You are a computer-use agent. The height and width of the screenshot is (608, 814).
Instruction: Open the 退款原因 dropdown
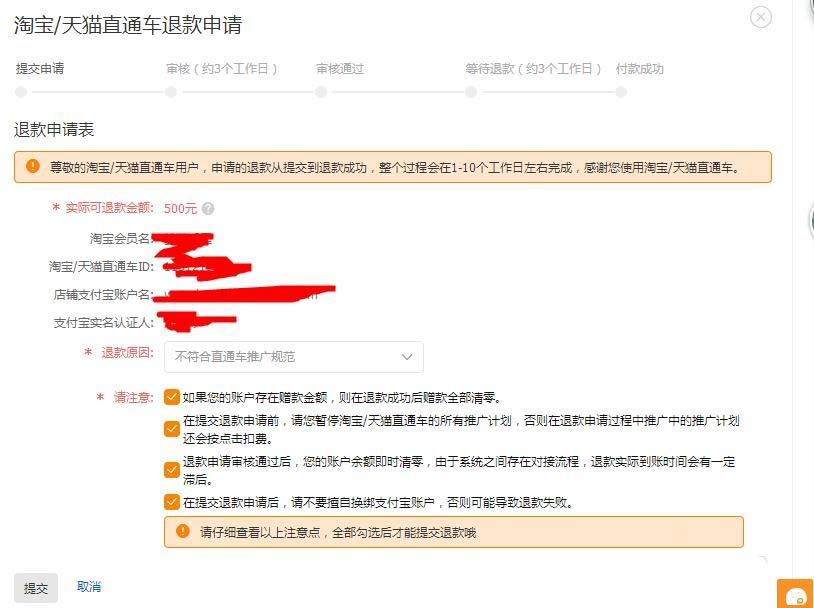294,357
